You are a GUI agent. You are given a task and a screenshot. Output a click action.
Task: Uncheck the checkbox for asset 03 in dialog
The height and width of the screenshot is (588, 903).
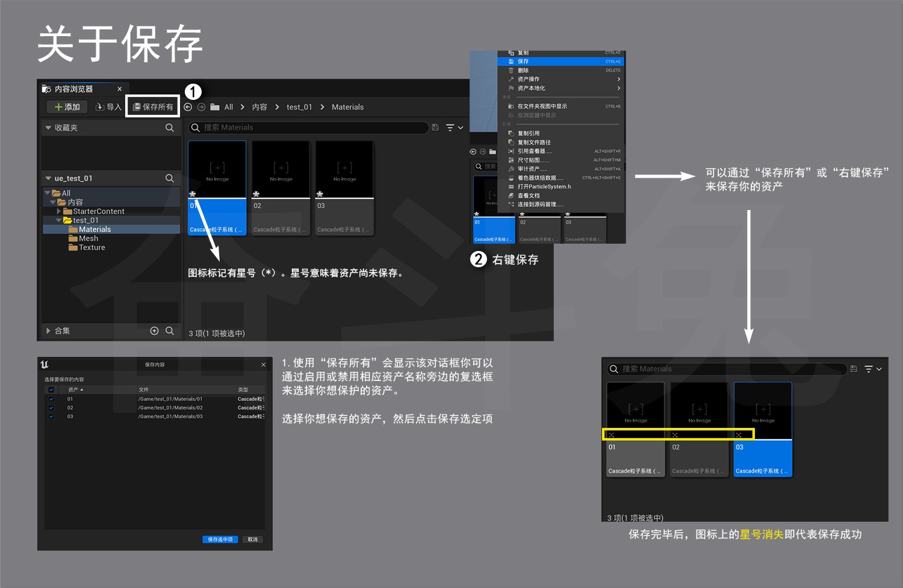(x=51, y=416)
